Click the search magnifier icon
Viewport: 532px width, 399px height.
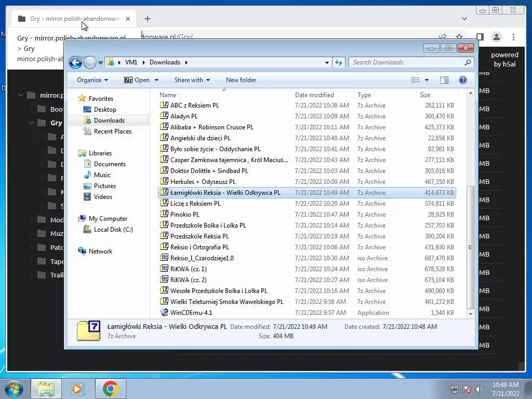pyautogui.click(x=468, y=62)
